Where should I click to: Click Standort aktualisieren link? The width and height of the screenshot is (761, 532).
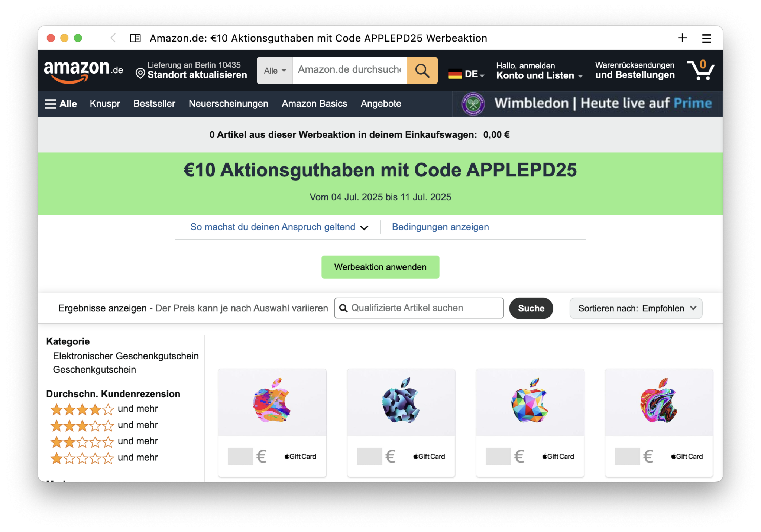coord(197,75)
